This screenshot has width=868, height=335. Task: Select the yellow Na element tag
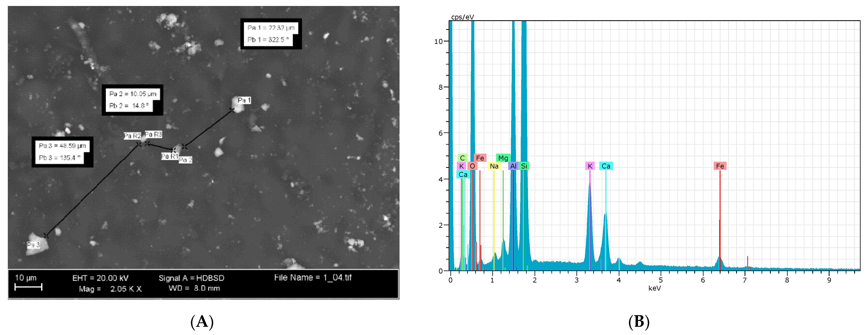[494, 166]
